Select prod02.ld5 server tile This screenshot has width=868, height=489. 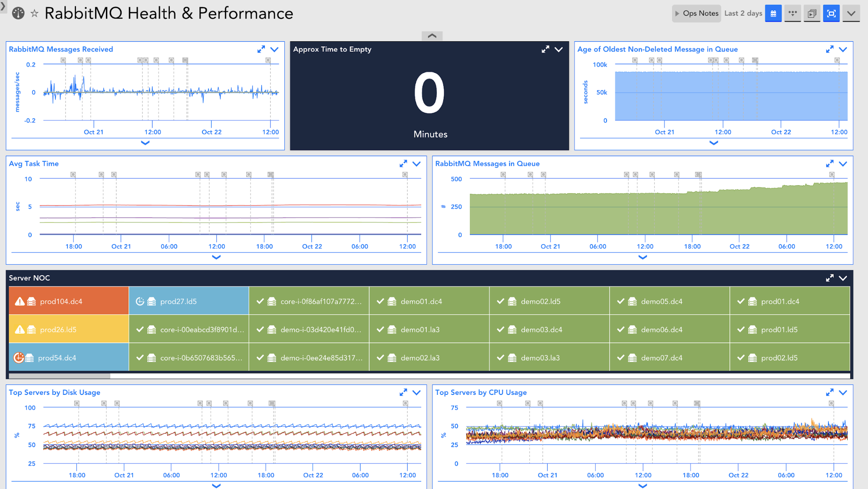pos(790,358)
